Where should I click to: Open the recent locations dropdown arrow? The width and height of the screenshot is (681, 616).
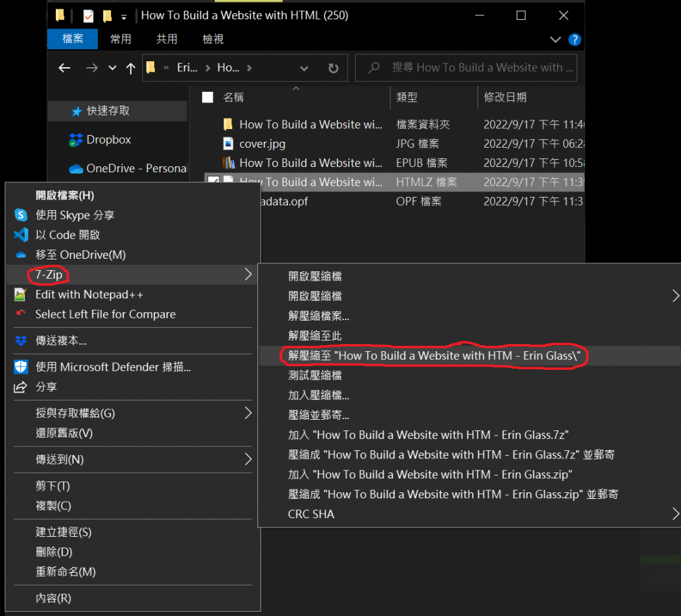pyautogui.click(x=112, y=68)
